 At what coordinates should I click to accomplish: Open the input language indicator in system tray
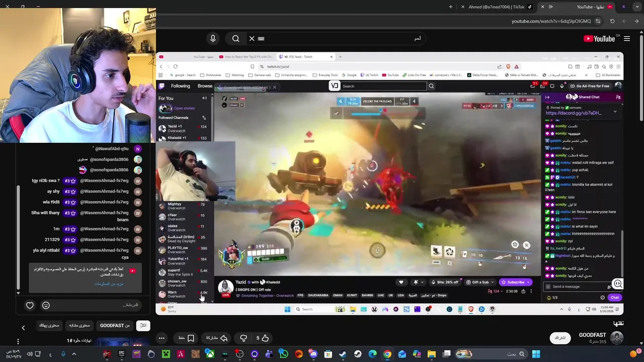(x=50, y=354)
